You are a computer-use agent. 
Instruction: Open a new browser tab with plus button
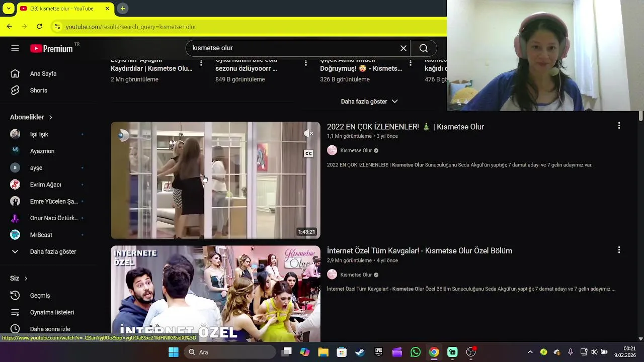tap(122, 9)
